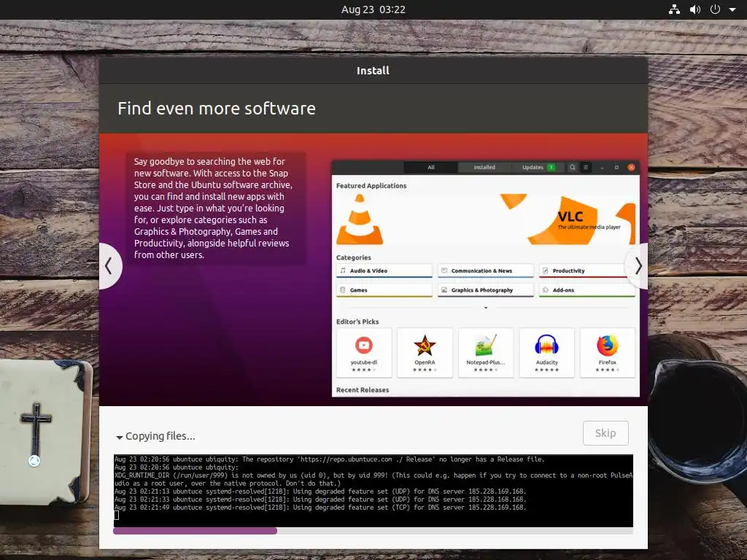Click the Firefox app icon

[x=608, y=345]
